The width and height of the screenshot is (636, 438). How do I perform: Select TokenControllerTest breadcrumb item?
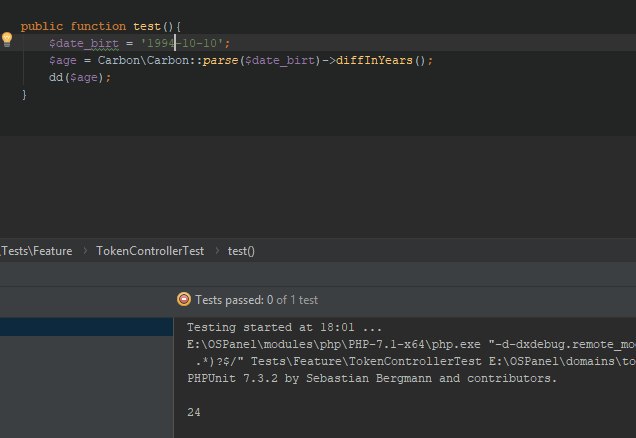[150, 251]
